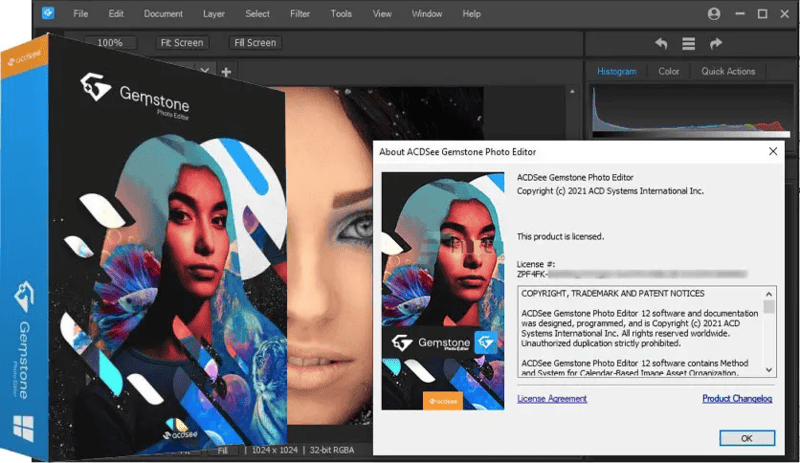Click the license number text ZPF4FK
This screenshot has height=463, width=800.
point(532,274)
